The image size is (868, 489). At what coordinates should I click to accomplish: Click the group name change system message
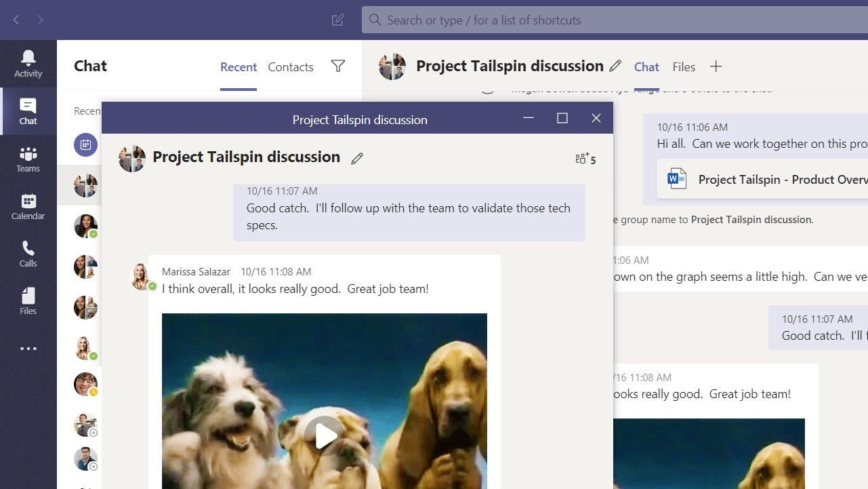(713, 220)
